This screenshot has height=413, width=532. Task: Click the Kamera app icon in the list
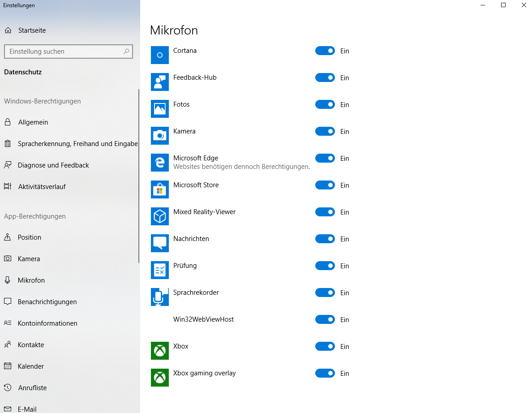[x=159, y=135]
